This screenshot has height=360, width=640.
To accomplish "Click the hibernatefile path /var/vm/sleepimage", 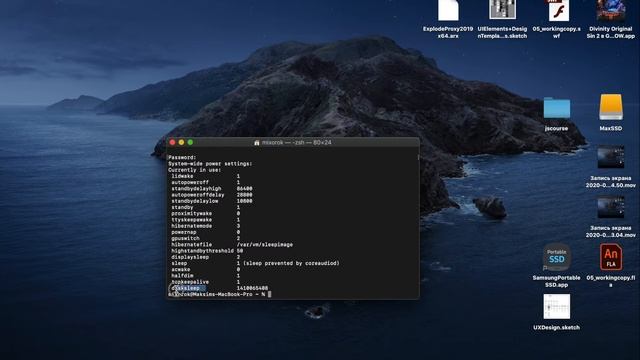I will point(264,244).
